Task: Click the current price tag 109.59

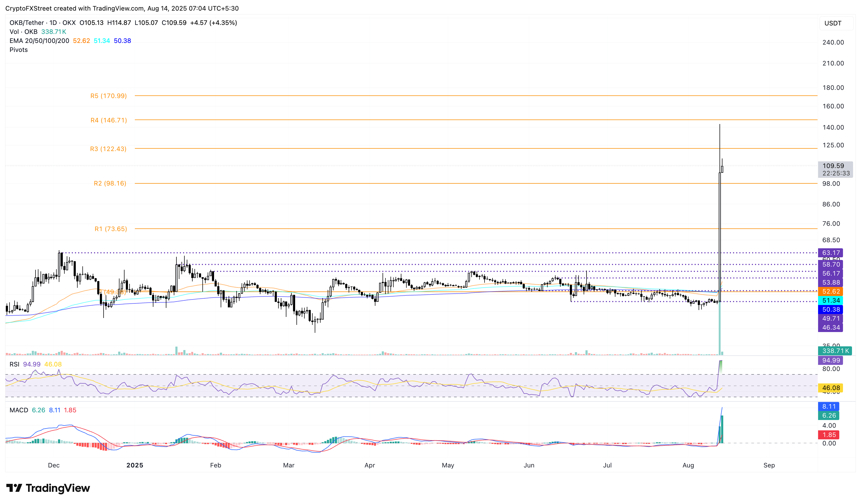Action: click(833, 166)
